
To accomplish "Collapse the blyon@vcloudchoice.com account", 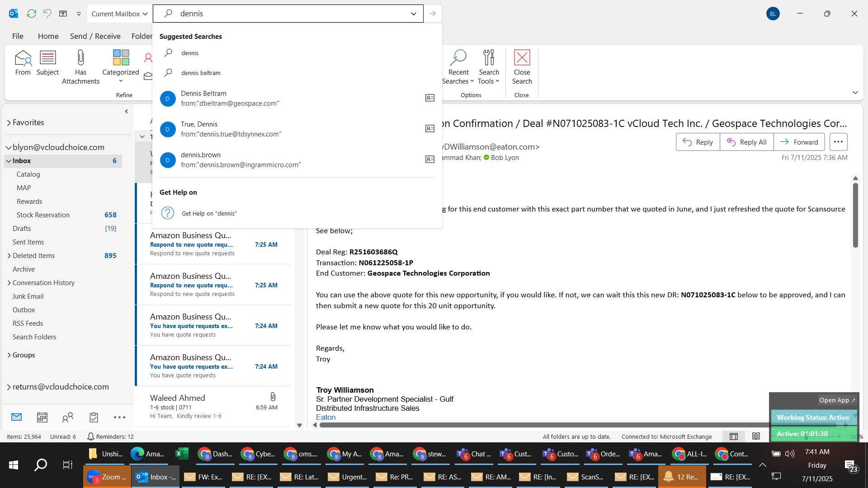I will [x=9, y=147].
